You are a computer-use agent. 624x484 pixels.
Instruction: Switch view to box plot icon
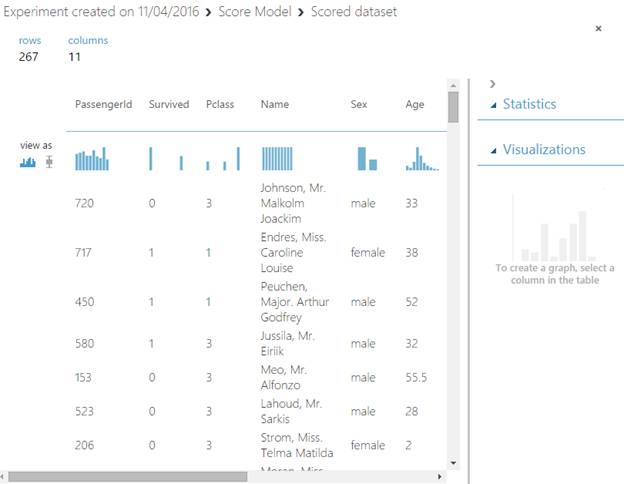click(49, 162)
